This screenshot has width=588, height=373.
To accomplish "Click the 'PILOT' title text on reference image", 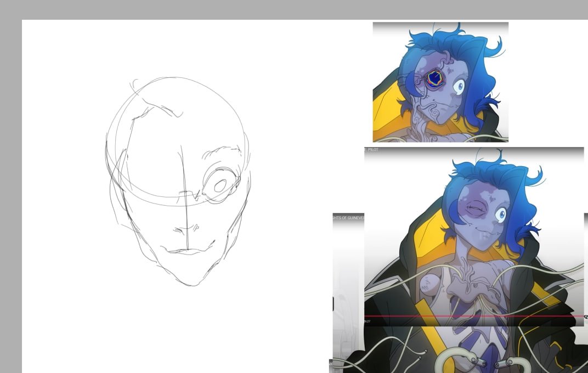I will point(373,150).
